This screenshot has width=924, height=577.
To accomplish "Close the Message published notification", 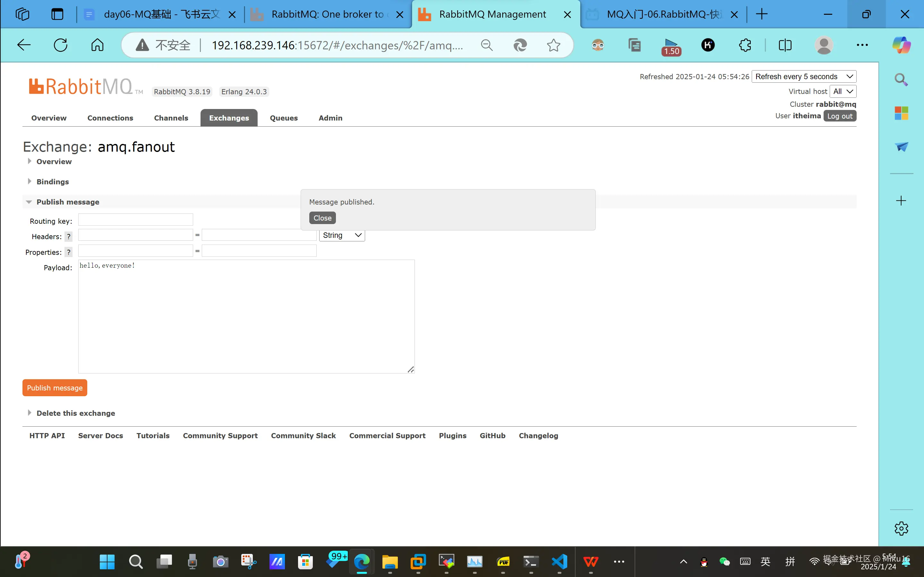I will click(x=322, y=218).
